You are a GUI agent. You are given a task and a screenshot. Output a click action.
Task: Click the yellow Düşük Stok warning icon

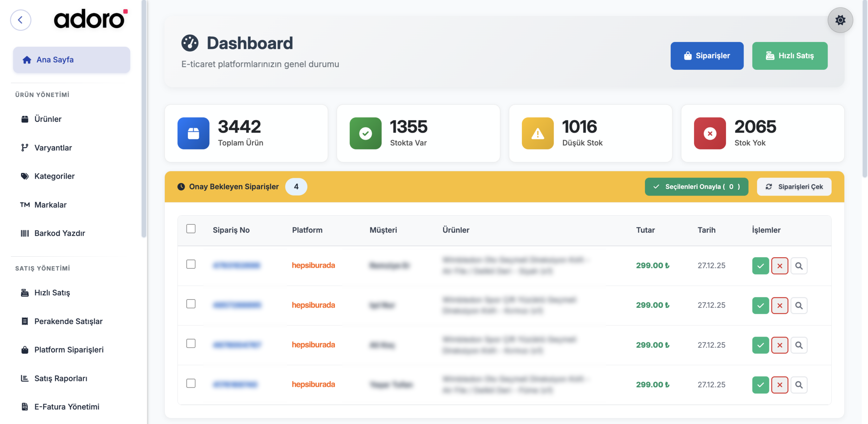pyautogui.click(x=537, y=133)
